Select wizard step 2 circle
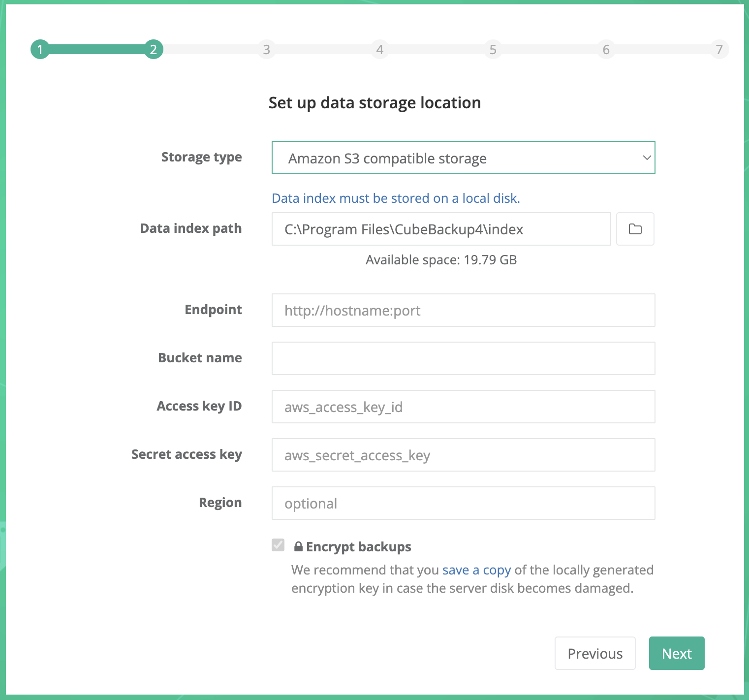The height and width of the screenshot is (700, 749). [x=154, y=49]
